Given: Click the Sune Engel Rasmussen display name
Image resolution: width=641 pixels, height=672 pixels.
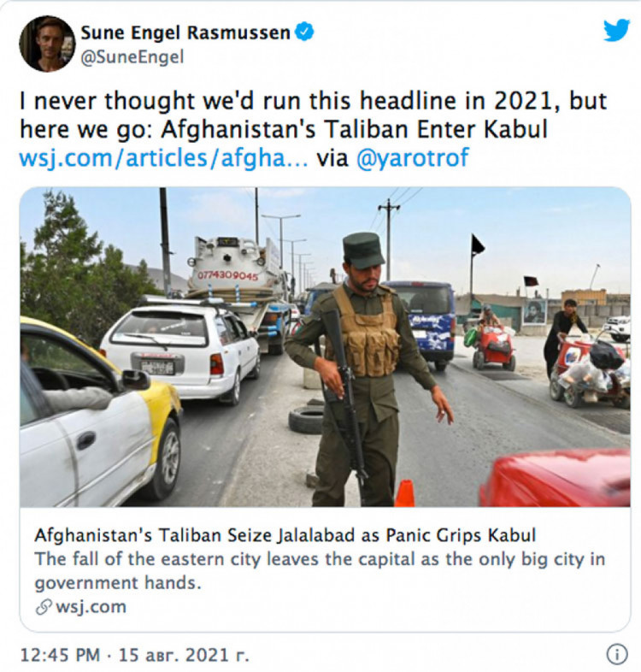Looking at the screenshot, I should (185, 32).
